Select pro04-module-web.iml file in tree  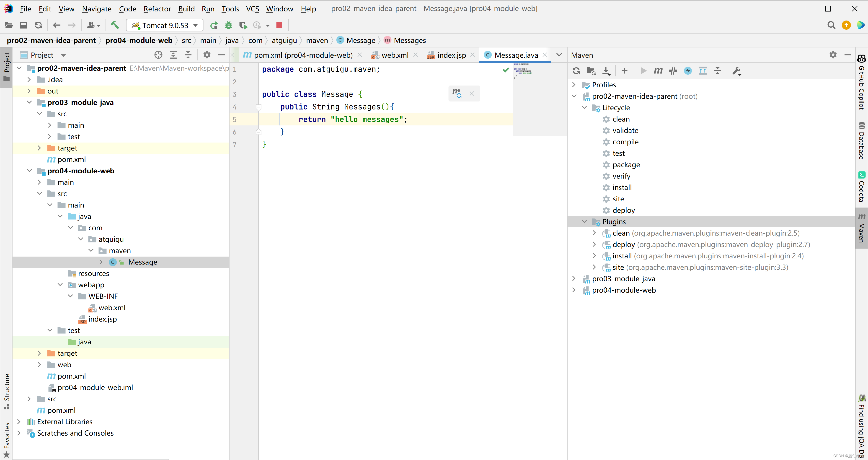tap(95, 387)
